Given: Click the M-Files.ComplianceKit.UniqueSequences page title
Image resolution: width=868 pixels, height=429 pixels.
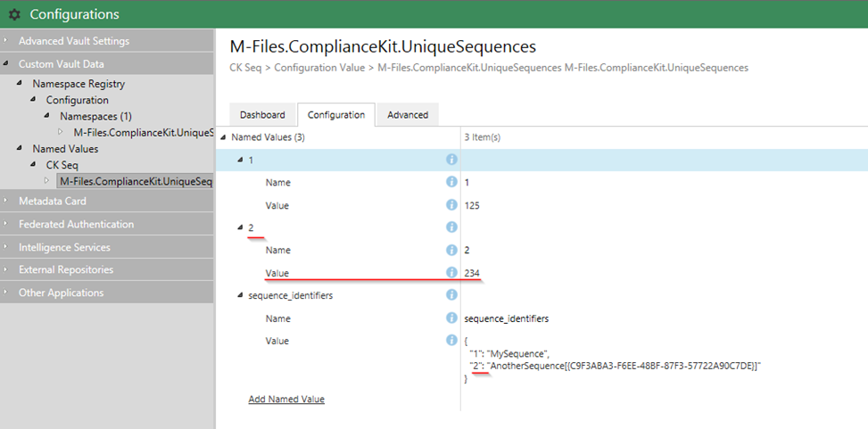Looking at the screenshot, I should pos(383,46).
